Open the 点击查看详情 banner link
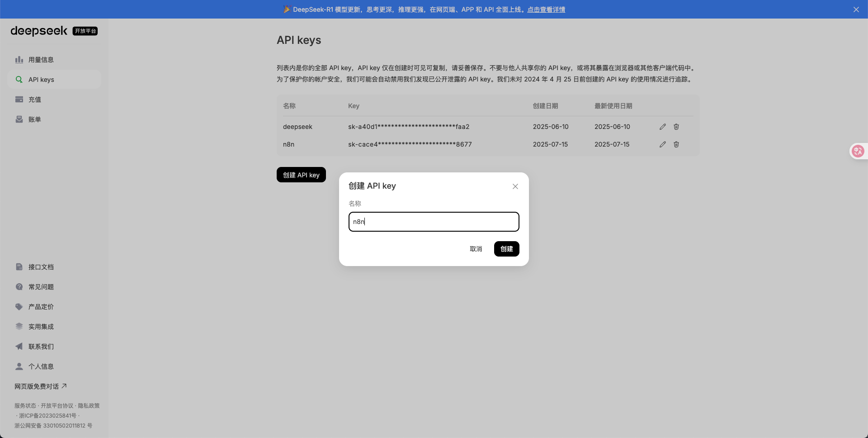Viewport: 868px width, 438px height. tap(546, 10)
